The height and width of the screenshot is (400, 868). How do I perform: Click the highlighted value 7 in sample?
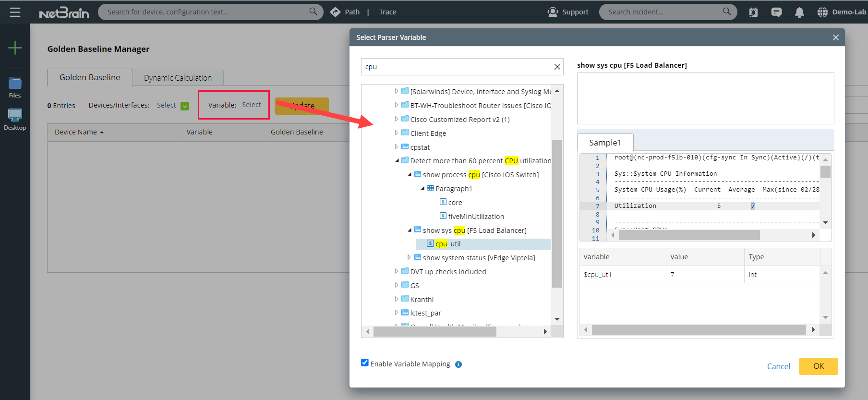click(753, 206)
